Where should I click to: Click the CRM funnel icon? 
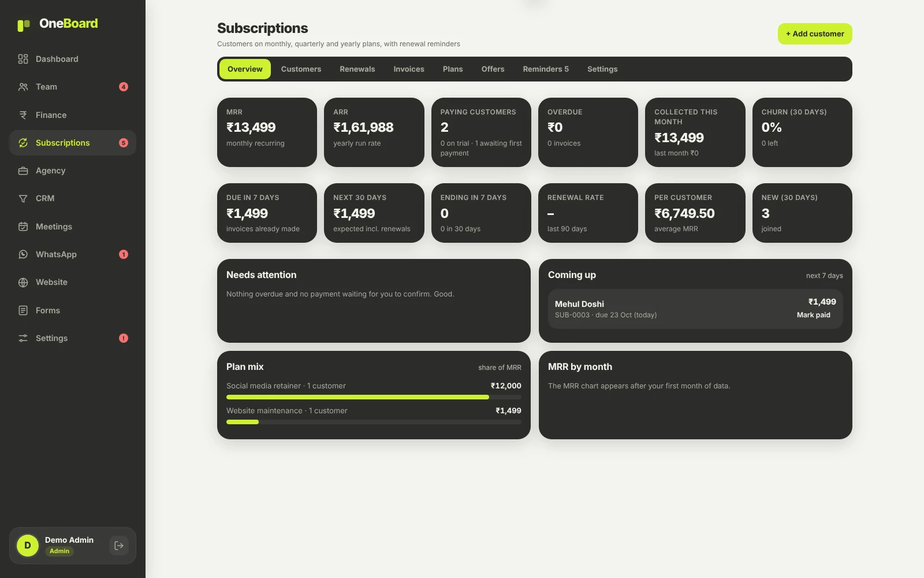pyautogui.click(x=23, y=198)
